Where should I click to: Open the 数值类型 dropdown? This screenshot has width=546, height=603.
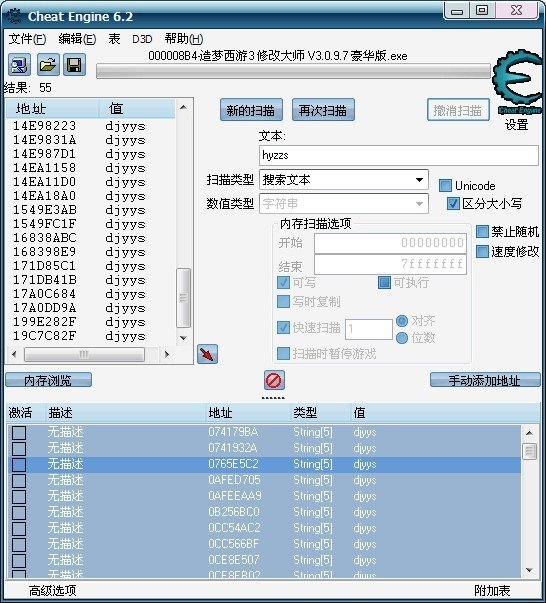[344, 203]
